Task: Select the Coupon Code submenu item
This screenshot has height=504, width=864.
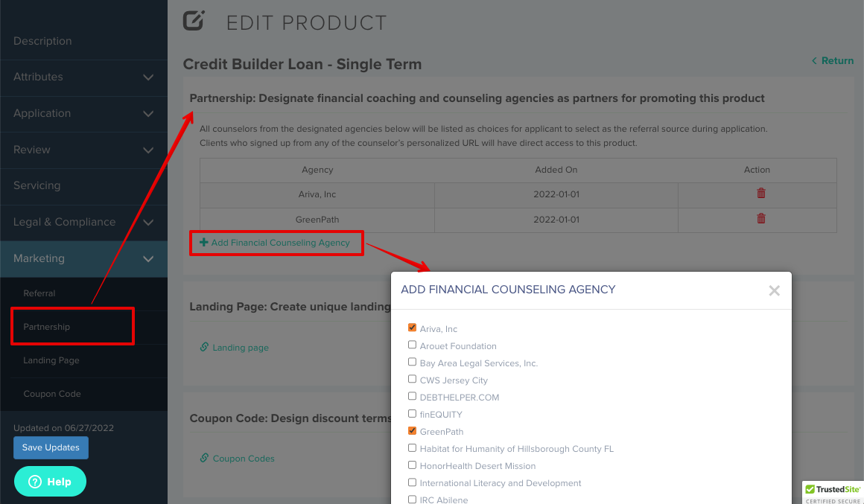Action: (52, 394)
